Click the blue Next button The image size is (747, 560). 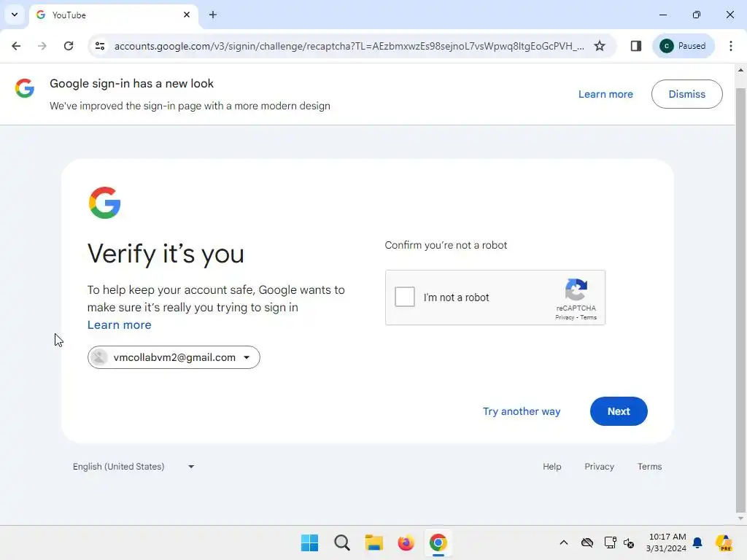click(619, 411)
